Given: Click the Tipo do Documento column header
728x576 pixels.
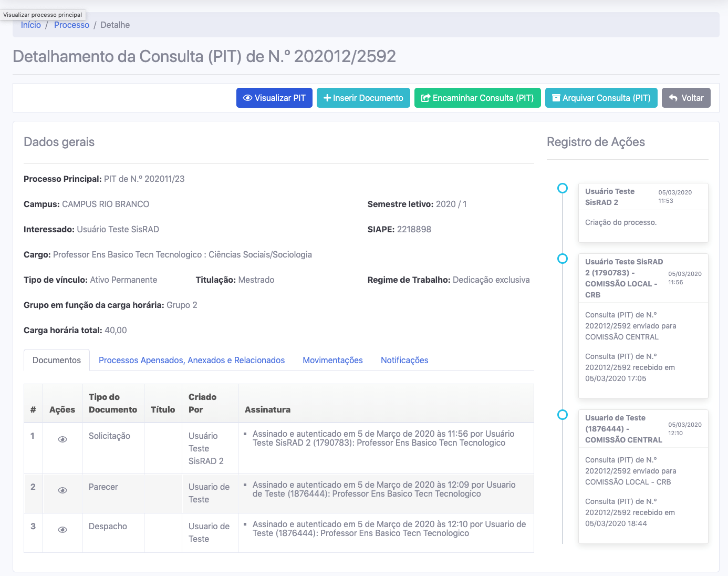Looking at the screenshot, I should pos(113,403).
